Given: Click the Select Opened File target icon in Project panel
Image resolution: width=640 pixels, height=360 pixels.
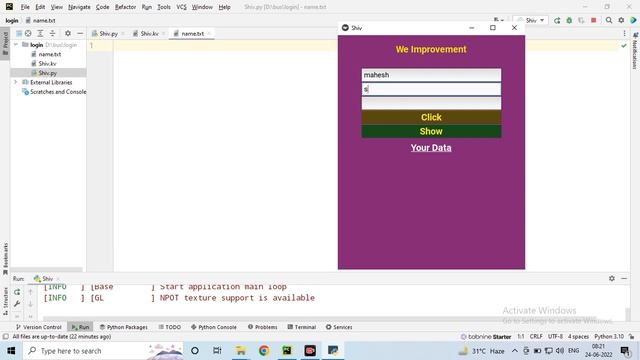Looking at the screenshot, I should click(28, 33).
